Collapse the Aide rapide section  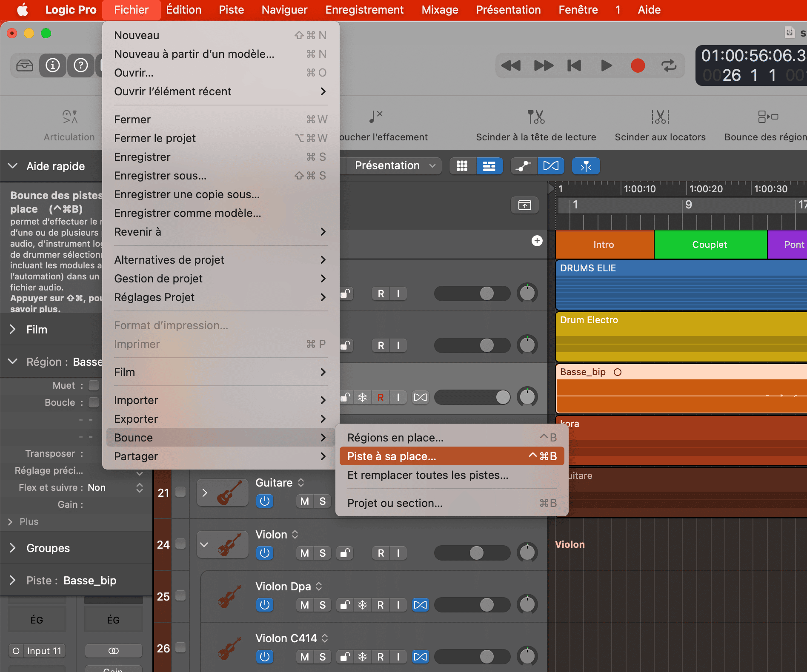[x=13, y=166]
